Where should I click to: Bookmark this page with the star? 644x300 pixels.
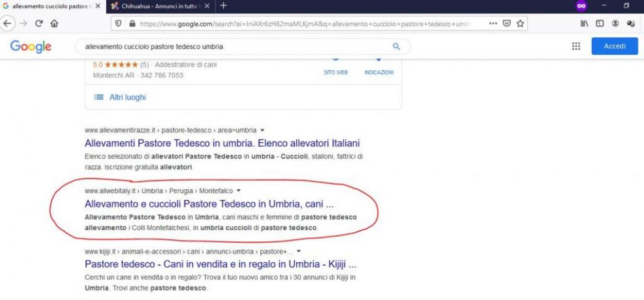521,23
